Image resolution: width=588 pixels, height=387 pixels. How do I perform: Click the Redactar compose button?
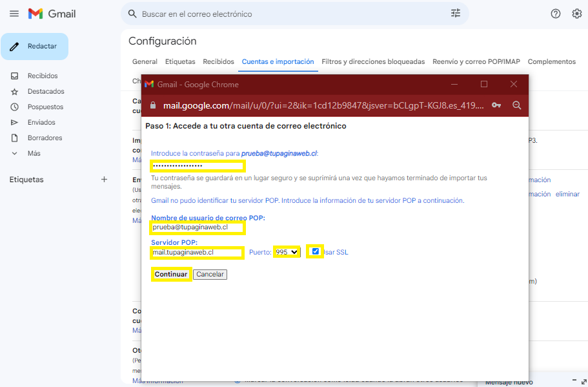35,47
